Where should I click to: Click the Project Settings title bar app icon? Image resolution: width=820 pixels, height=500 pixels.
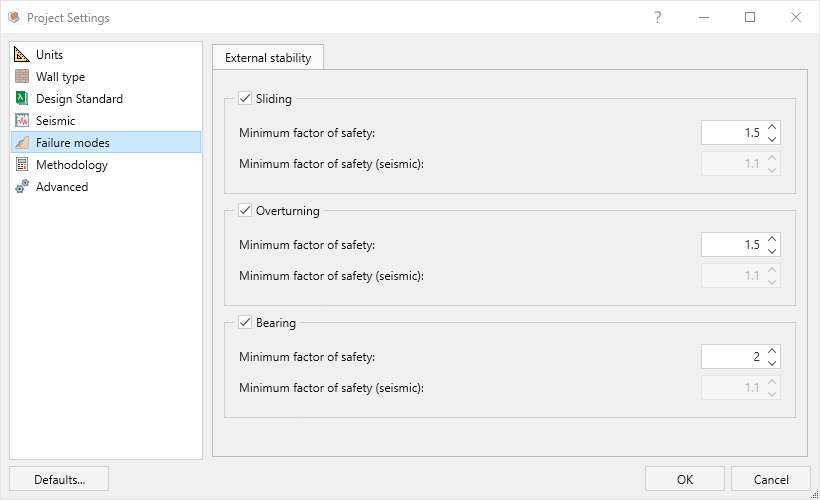coord(14,17)
